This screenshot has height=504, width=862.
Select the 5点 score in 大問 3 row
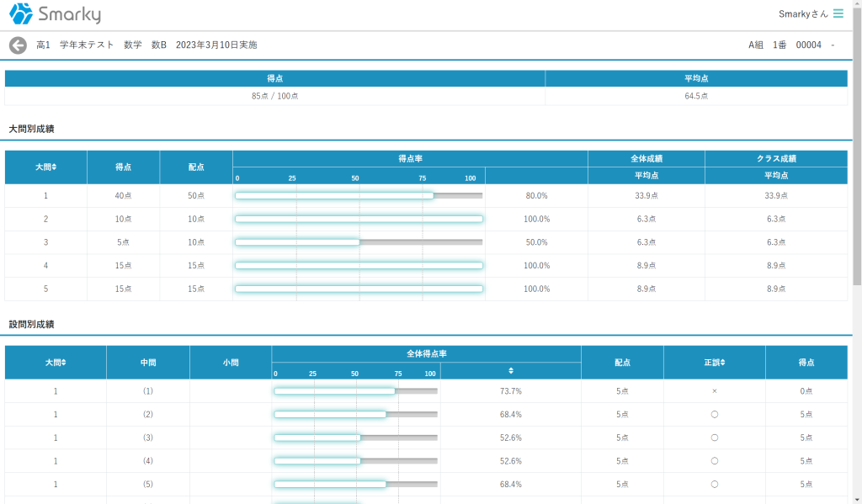click(x=123, y=242)
